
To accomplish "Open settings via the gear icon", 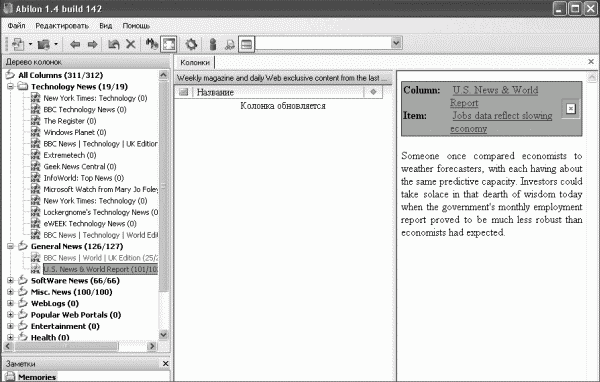I will tap(191, 44).
